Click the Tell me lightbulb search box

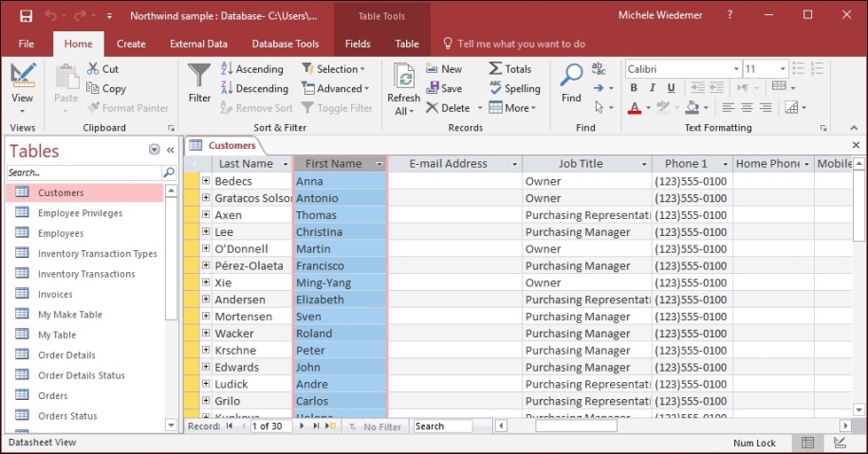[x=514, y=44]
